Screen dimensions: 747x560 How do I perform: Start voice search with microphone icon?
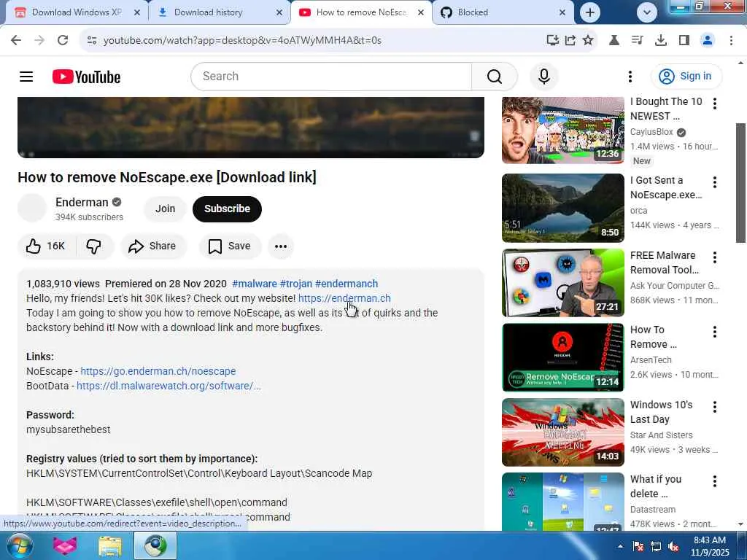tap(543, 76)
